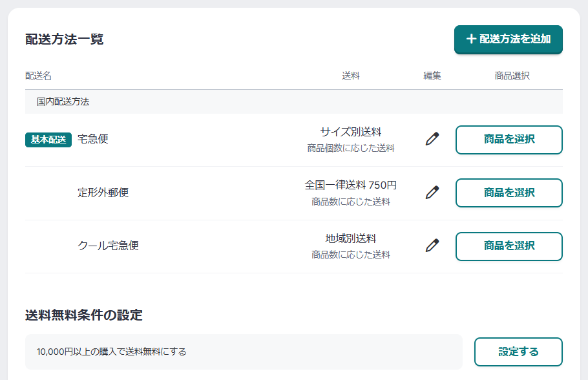The height and width of the screenshot is (380, 588).
Task: Edit the 宅急便 delivery method pencil icon
Action: (x=432, y=139)
